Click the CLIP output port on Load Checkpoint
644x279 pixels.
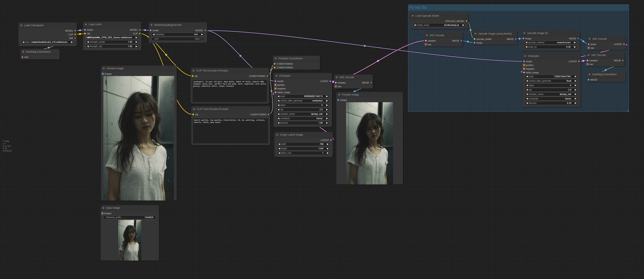(75, 35)
